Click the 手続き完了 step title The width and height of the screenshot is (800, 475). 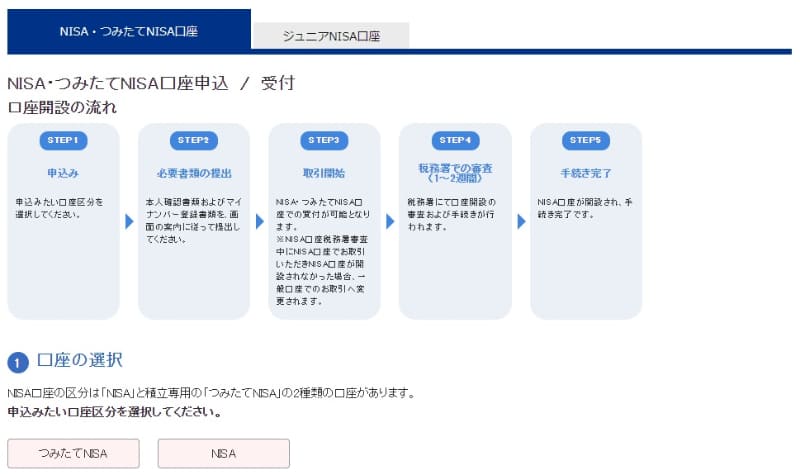[586, 173]
